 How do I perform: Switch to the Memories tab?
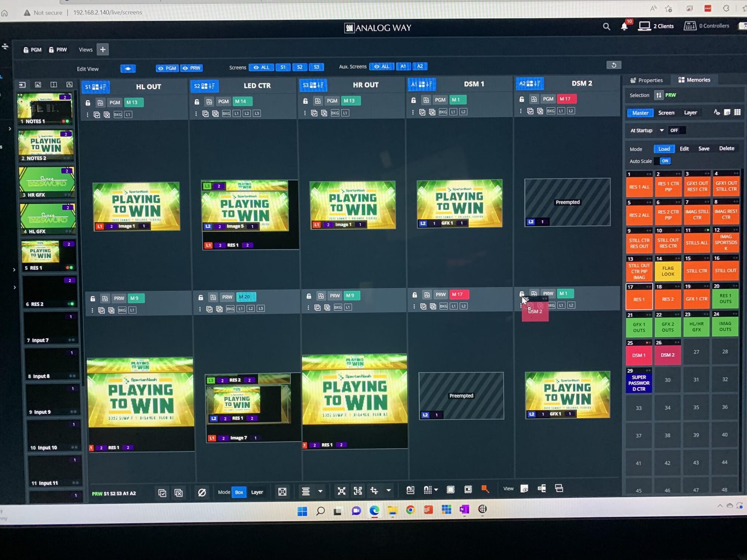click(694, 80)
